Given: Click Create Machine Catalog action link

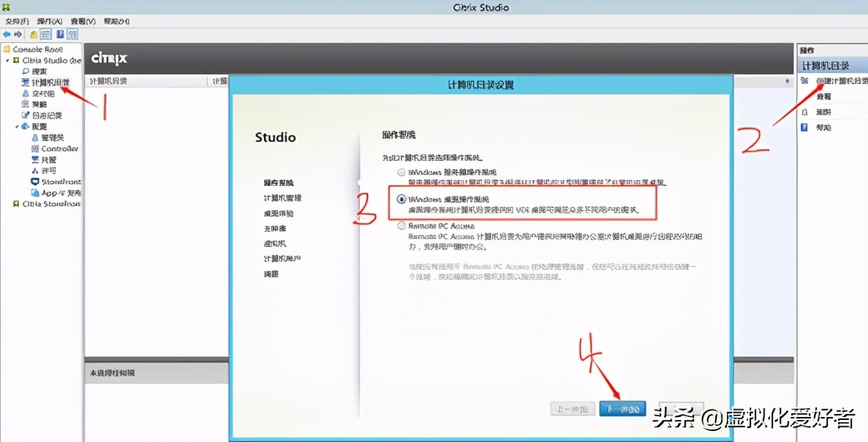Looking at the screenshot, I should pyautogui.click(x=841, y=81).
